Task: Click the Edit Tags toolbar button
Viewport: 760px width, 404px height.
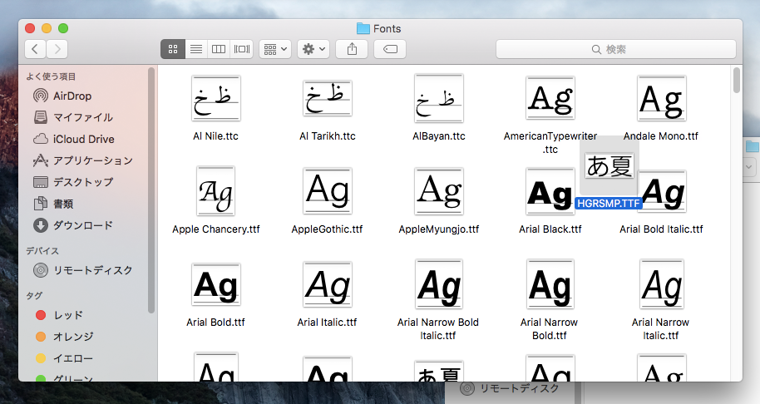Action: (390, 49)
